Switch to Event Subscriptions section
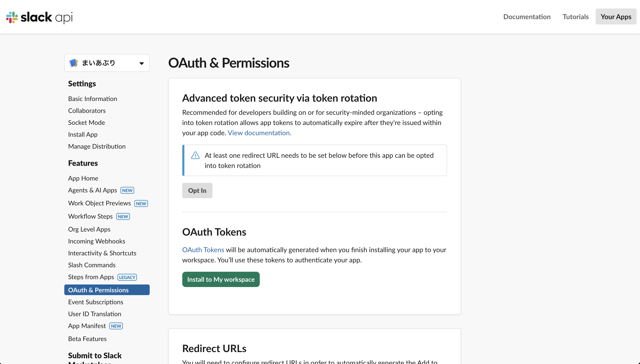The image size is (640, 364). tap(96, 302)
